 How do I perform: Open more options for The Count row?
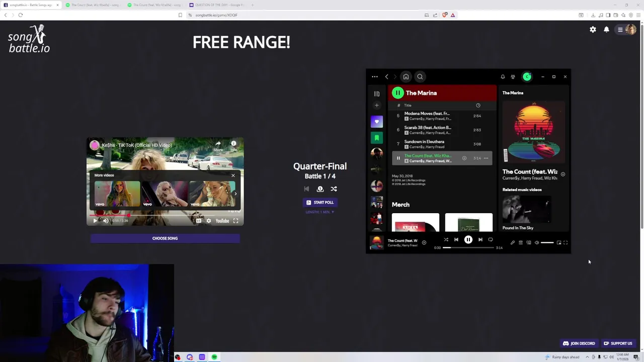coord(486,158)
